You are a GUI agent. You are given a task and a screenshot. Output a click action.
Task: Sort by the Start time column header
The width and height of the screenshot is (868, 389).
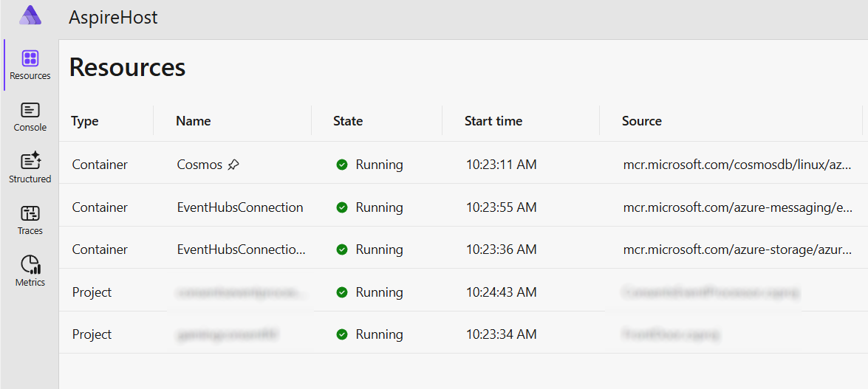(x=493, y=120)
